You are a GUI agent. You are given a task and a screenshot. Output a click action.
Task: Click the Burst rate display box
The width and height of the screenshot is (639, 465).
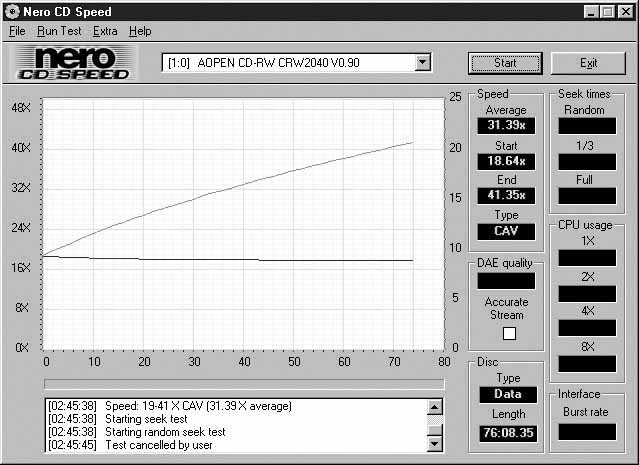(587, 432)
